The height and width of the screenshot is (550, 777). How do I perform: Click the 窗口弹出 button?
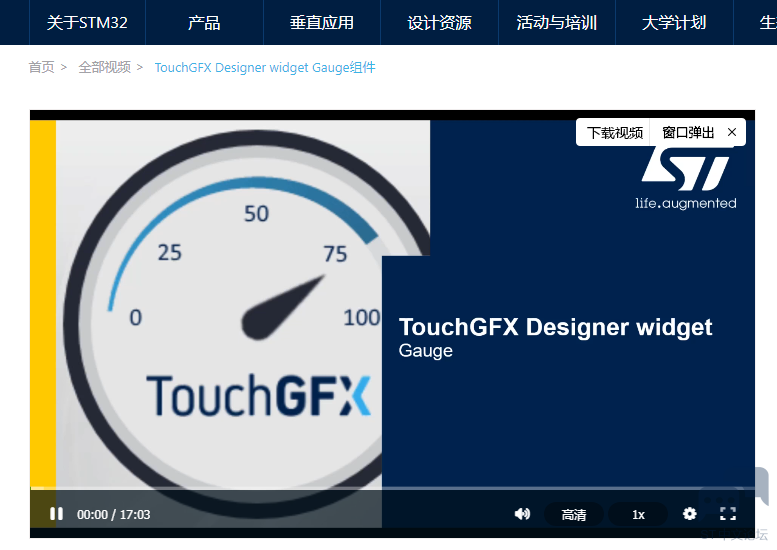[688, 132]
